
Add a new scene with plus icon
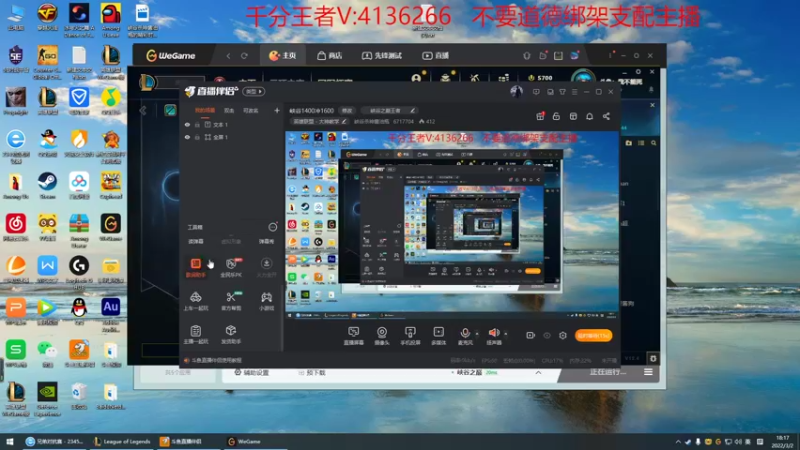click(x=277, y=110)
